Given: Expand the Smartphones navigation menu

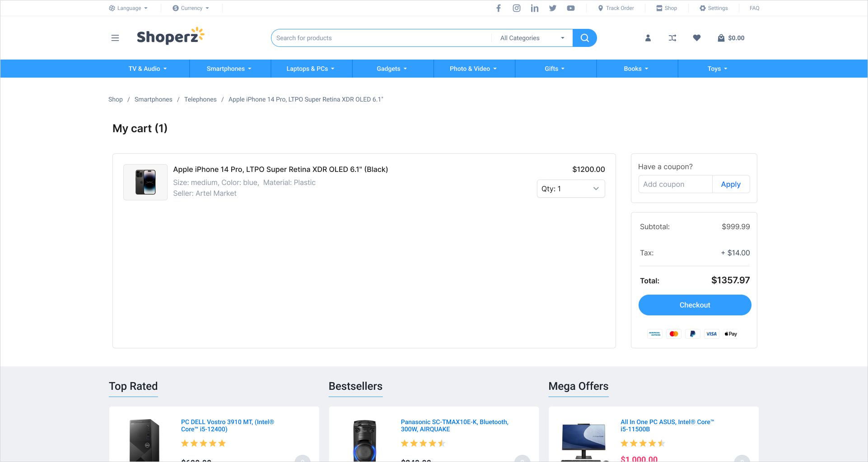Looking at the screenshot, I should tap(229, 69).
